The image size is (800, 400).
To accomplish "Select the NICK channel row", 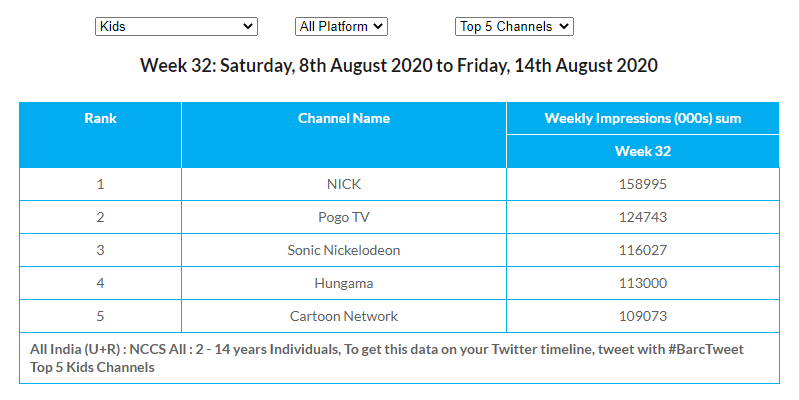I will click(x=344, y=184).
